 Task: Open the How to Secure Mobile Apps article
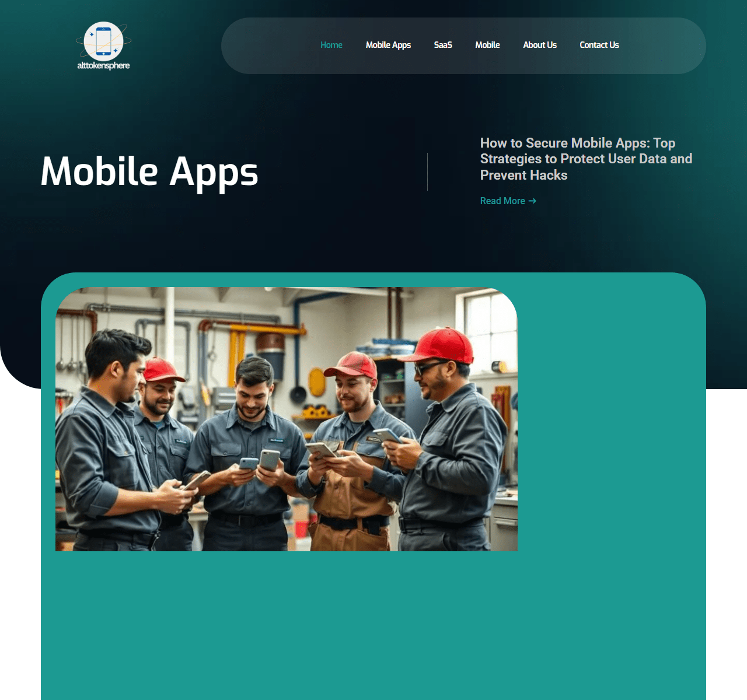[585, 159]
